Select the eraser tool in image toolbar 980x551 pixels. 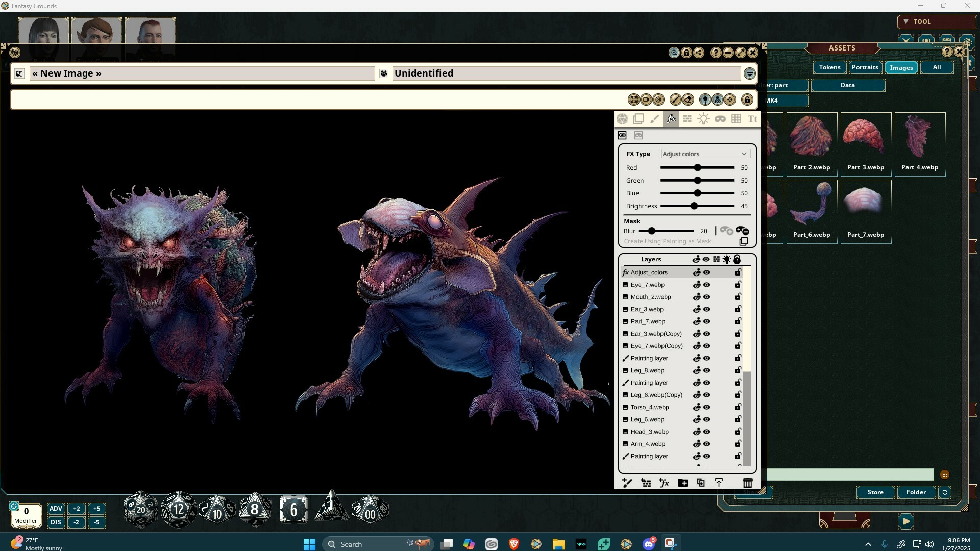pos(688,100)
